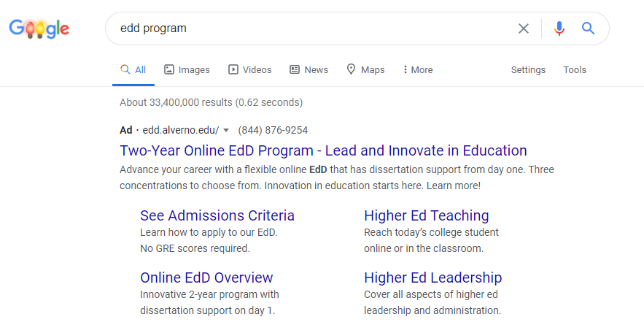Click the blue magnifying glass search button
644x333 pixels.
point(588,28)
